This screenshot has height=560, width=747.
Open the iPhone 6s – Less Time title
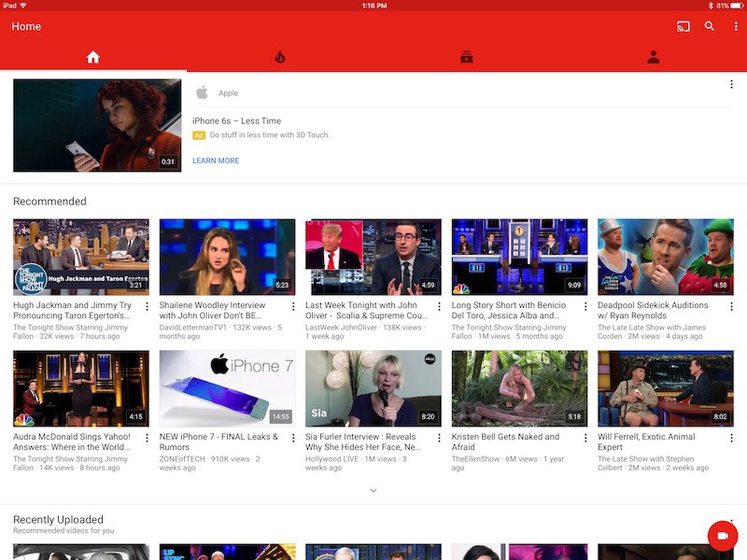(237, 121)
